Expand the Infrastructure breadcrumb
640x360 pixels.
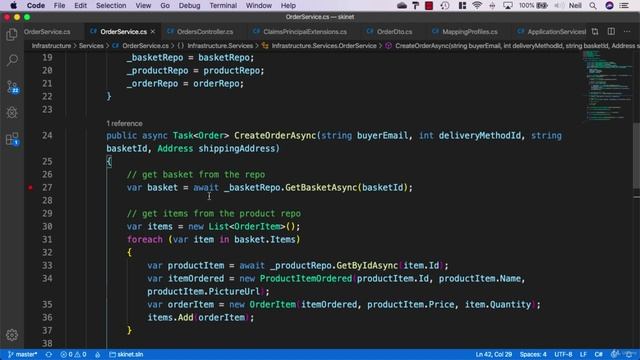coord(51,46)
